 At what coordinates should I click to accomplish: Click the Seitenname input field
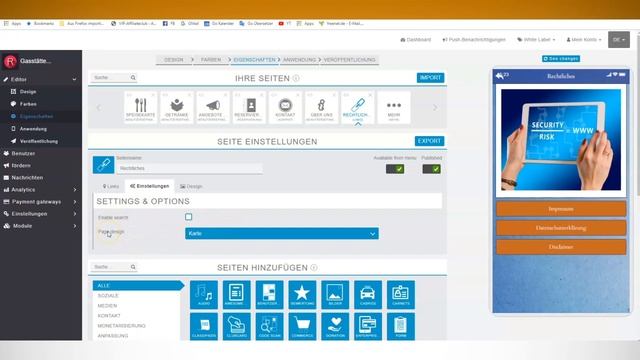(189, 168)
